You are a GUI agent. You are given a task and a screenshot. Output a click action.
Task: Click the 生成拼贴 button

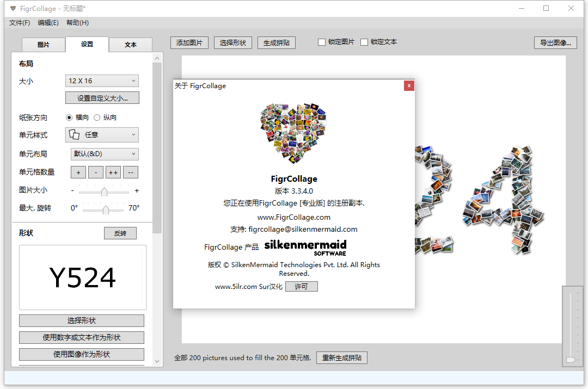277,43
